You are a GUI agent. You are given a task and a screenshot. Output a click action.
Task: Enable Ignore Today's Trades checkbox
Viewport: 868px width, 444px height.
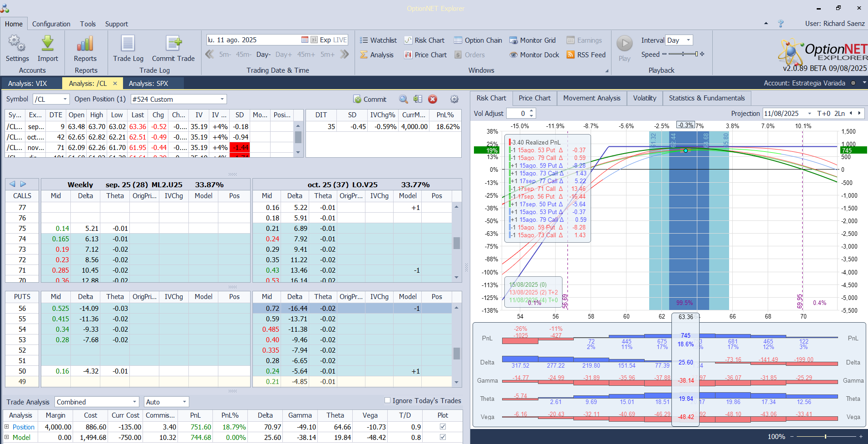387,400
